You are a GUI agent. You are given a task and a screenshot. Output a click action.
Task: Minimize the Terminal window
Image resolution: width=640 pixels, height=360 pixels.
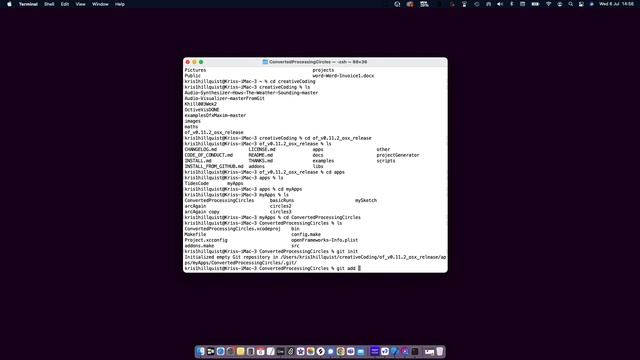194,62
